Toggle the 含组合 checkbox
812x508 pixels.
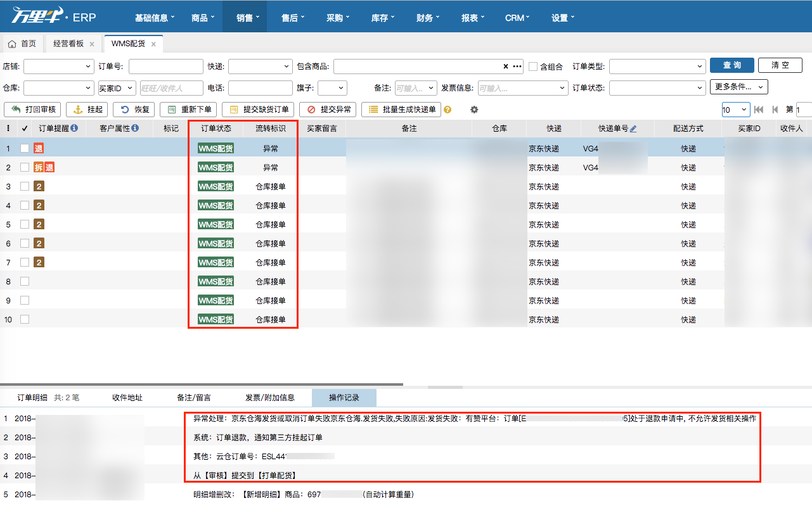(x=533, y=67)
